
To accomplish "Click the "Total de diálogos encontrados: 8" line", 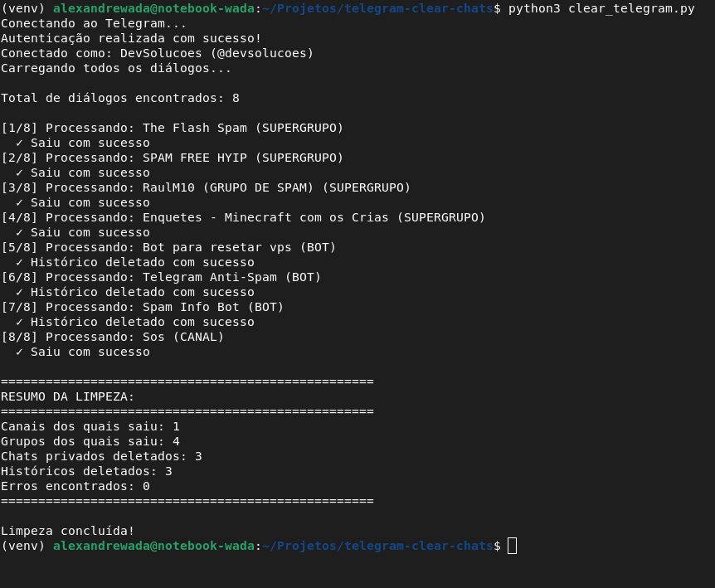I will pyautogui.click(x=120, y=98).
